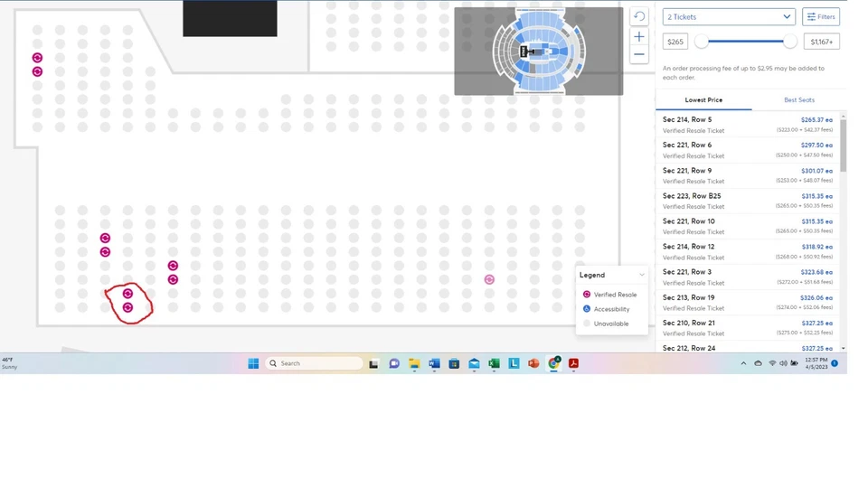Click the $301.07 ea price
The image size is (868, 488).
pos(816,171)
